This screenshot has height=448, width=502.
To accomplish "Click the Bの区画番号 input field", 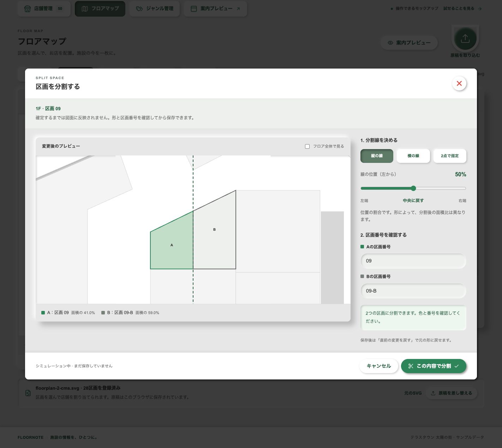I will click(413, 291).
